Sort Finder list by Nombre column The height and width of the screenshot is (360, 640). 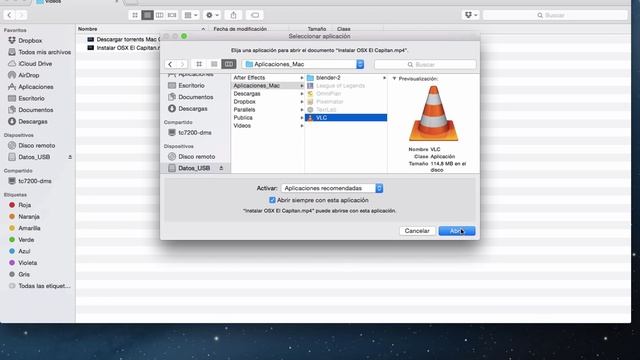coord(142,29)
